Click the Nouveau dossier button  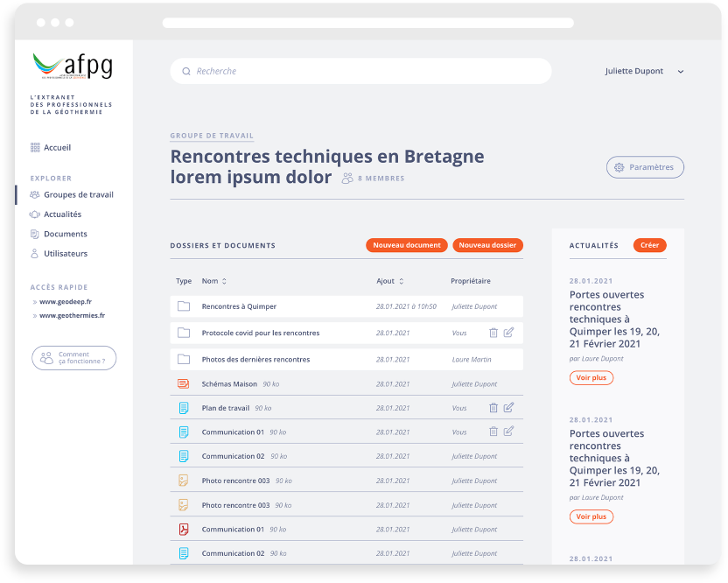487,245
